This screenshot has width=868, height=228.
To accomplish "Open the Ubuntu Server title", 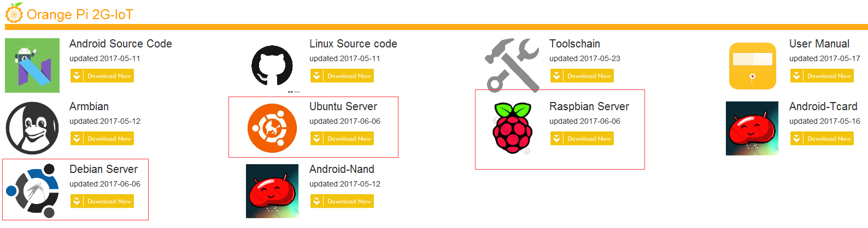I will click(x=343, y=106).
